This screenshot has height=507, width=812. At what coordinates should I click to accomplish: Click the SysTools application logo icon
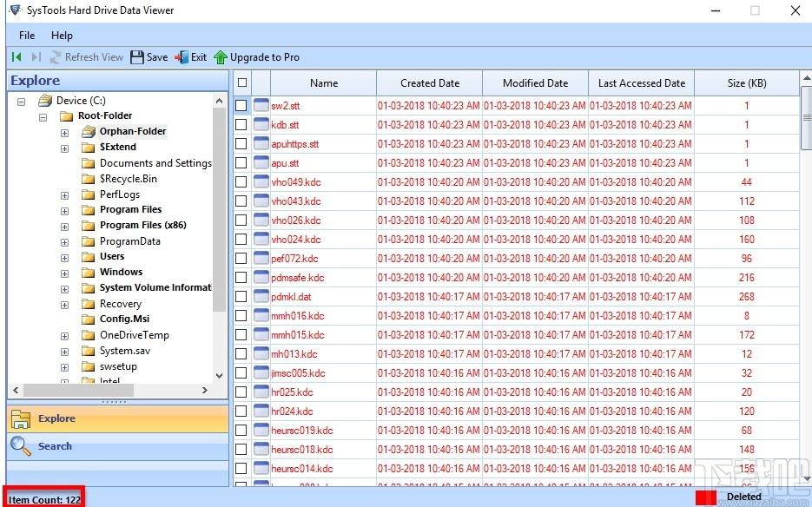[15, 10]
